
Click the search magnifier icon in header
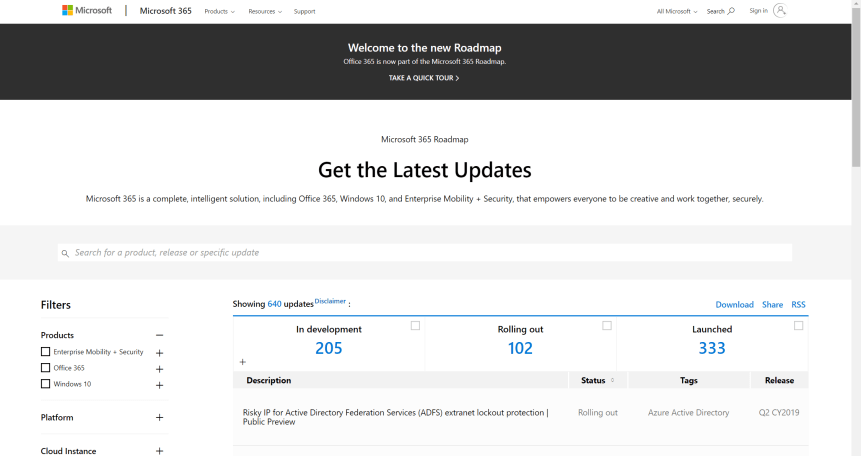point(731,11)
